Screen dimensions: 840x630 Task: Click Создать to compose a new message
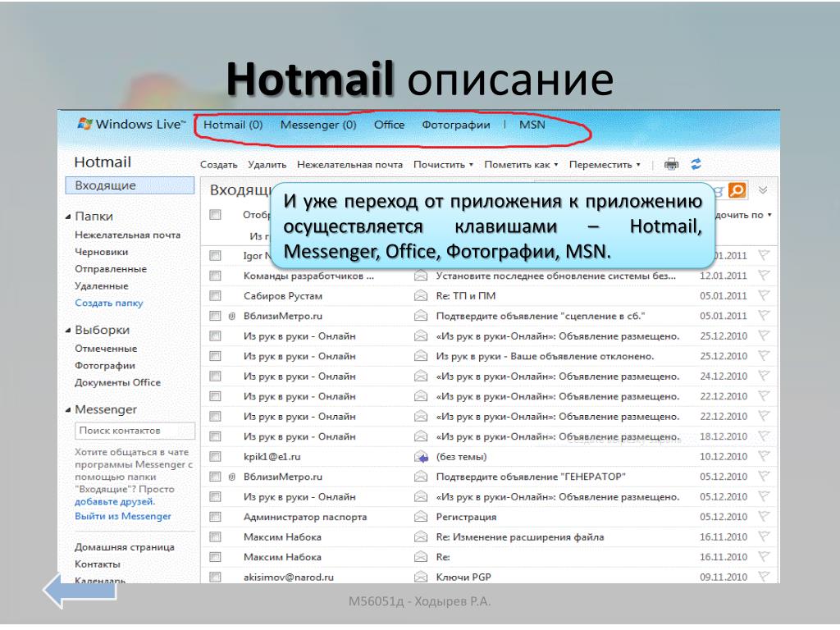(x=218, y=164)
